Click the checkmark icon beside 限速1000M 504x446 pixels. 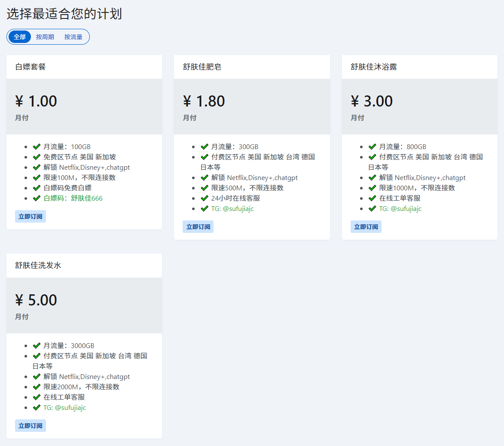pyautogui.click(x=372, y=188)
